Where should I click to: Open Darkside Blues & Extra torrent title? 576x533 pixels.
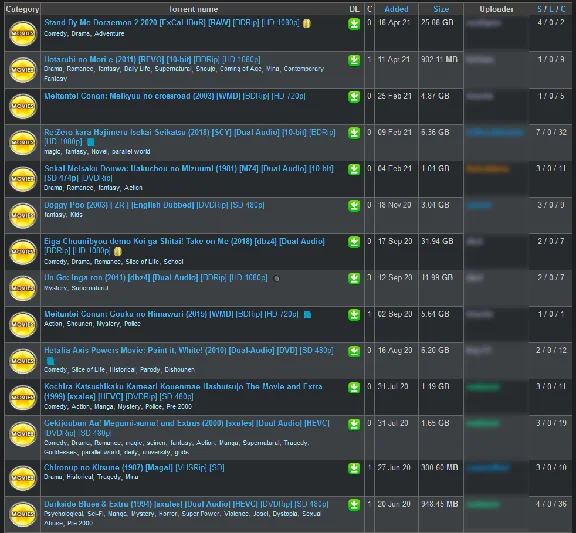pyautogui.click(x=186, y=504)
